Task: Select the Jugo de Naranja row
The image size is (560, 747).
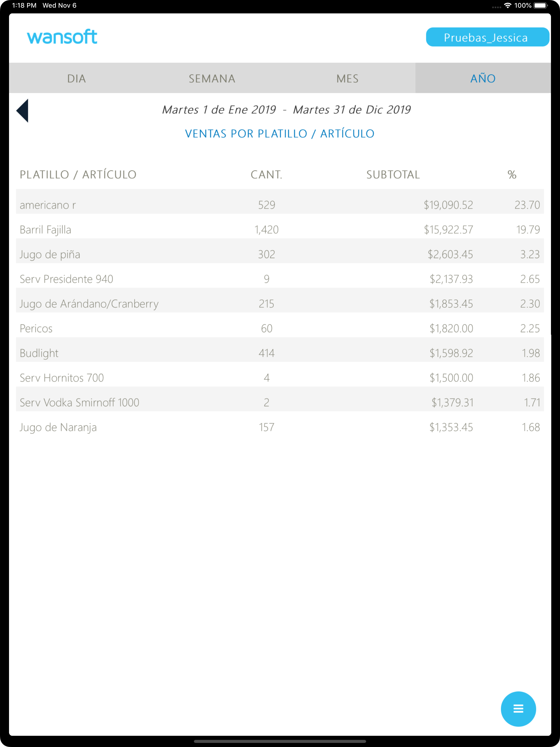Action: [x=280, y=424]
